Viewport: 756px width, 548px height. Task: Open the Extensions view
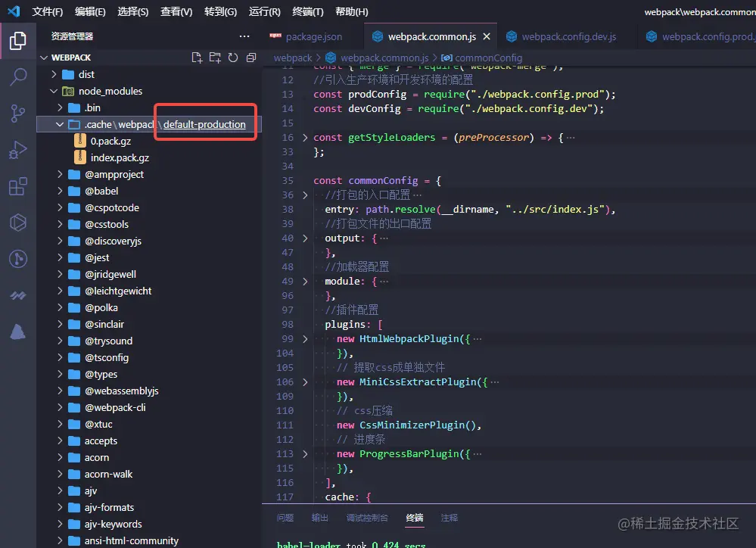tap(18, 186)
